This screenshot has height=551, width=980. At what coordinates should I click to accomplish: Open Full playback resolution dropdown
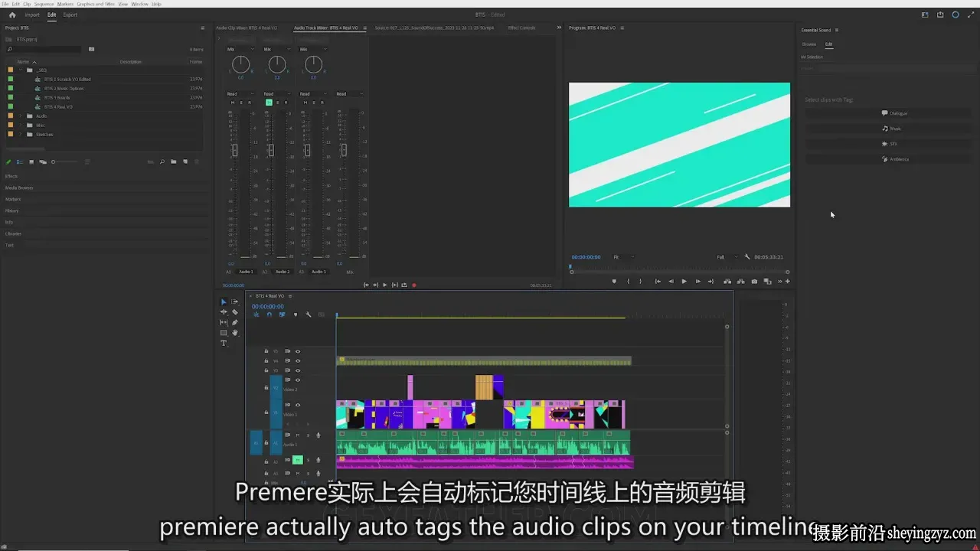coord(727,257)
